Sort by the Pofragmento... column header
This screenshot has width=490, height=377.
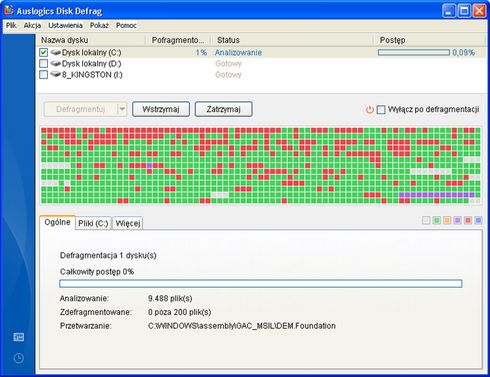click(178, 40)
